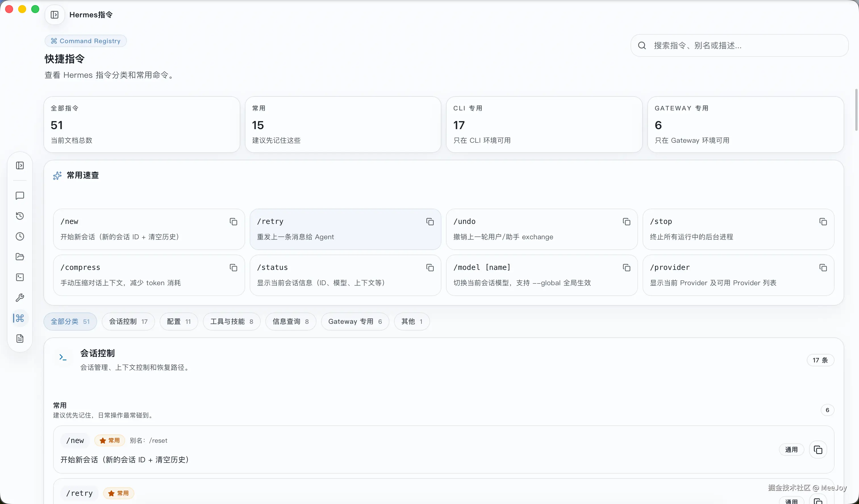Select the 会话控制 category tab
Screen dimensions: 859x504
pyautogui.click(x=128, y=322)
